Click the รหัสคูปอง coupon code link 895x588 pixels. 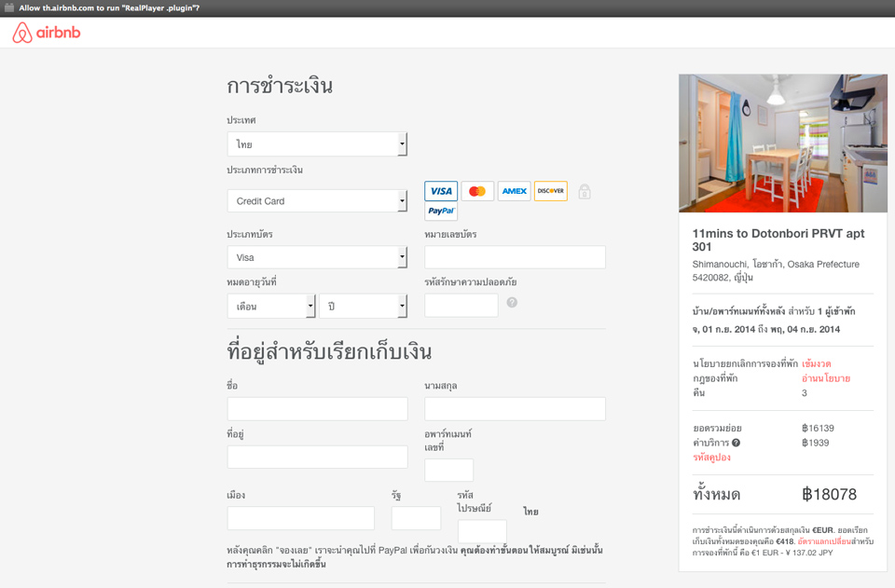(x=711, y=458)
